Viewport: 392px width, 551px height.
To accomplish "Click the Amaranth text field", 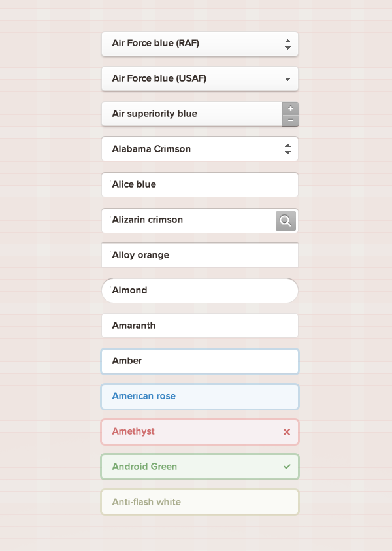I will pos(199,326).
